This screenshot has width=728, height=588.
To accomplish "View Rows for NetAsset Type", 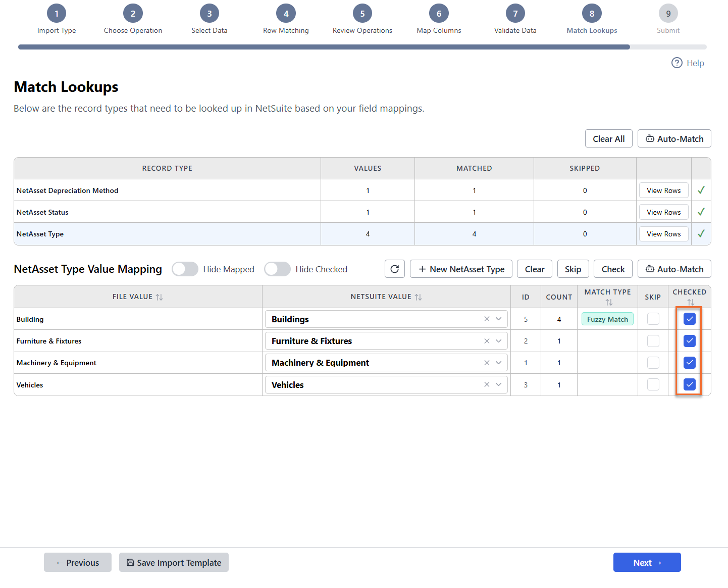I will click(x=664, y=234).
